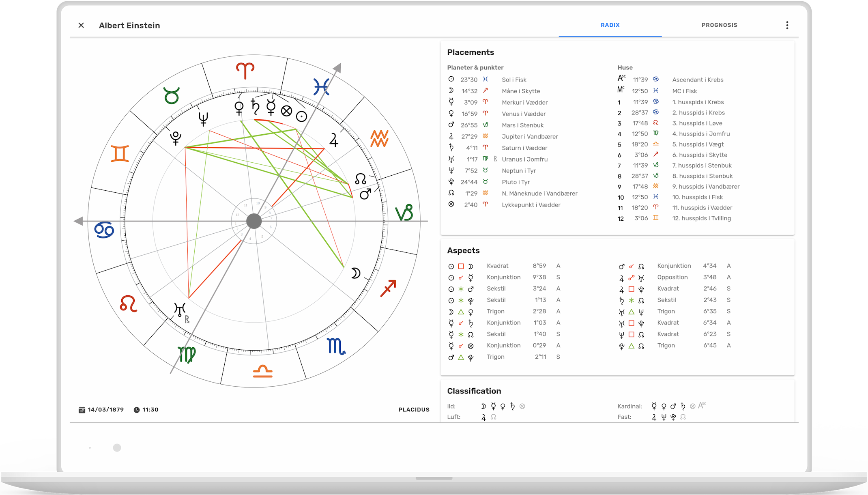Click the Opposition aspect row

click(675, 277)
